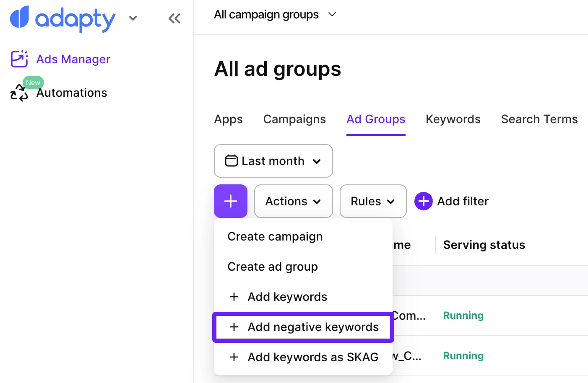Open Automations in the sidebar
The image size is (588, 383).
[x=71, y=93]
